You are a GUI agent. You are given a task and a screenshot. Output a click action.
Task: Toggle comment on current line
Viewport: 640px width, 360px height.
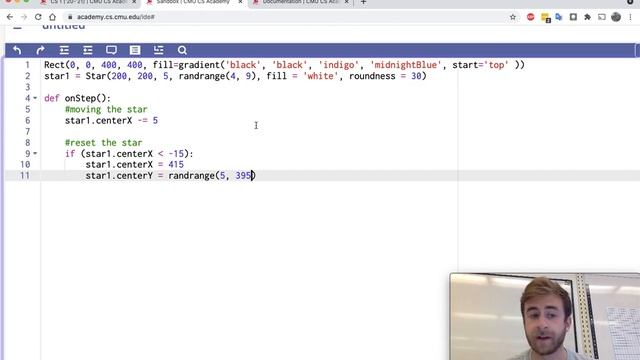coord(111,50)
